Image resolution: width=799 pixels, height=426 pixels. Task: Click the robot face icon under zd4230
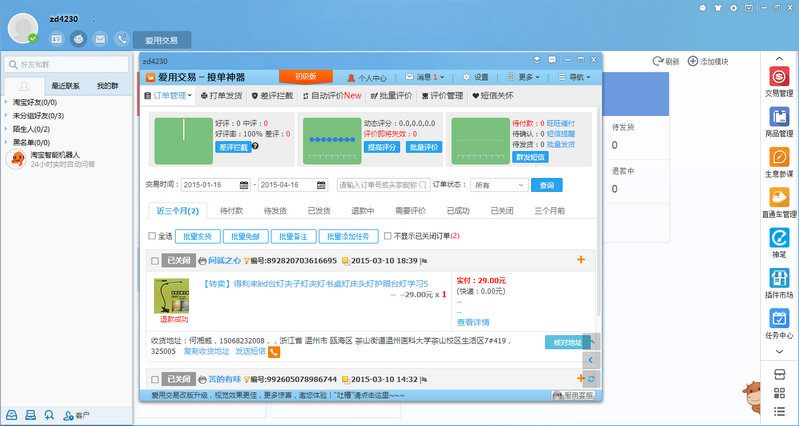point(78,39)
